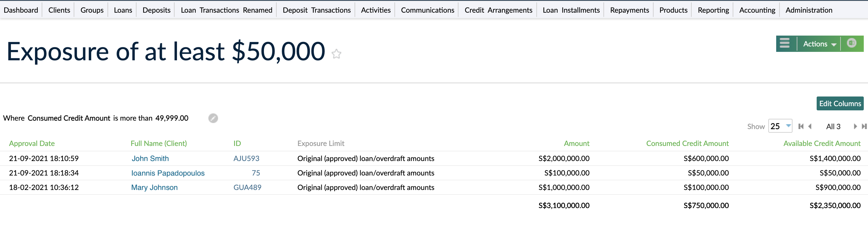
Task: Open the Accounting menu
Action: [757, 10]
